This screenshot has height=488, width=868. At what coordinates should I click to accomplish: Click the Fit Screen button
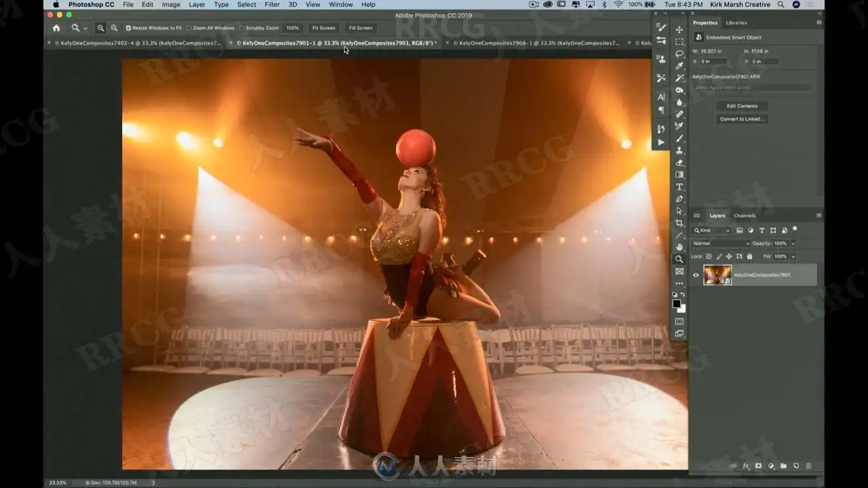[x=323, y=28]
